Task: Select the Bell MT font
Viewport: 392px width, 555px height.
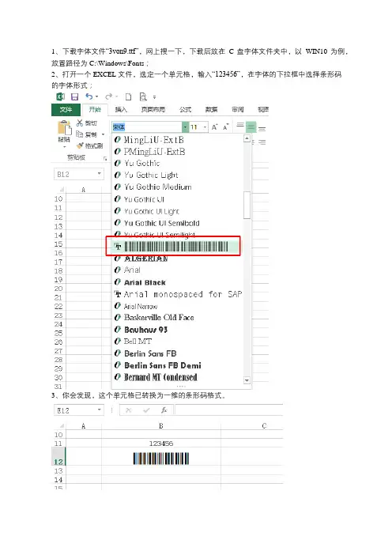Action: (x=178, y=342)
